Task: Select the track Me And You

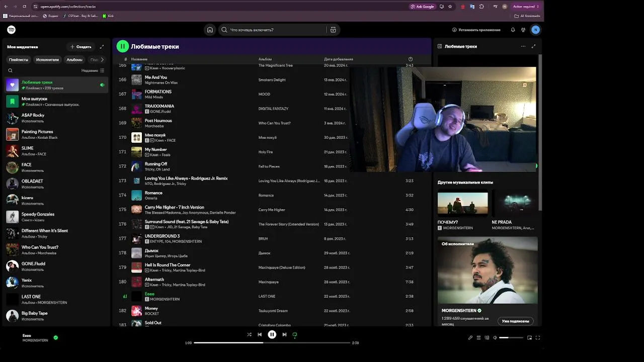Action: point(156,77)
